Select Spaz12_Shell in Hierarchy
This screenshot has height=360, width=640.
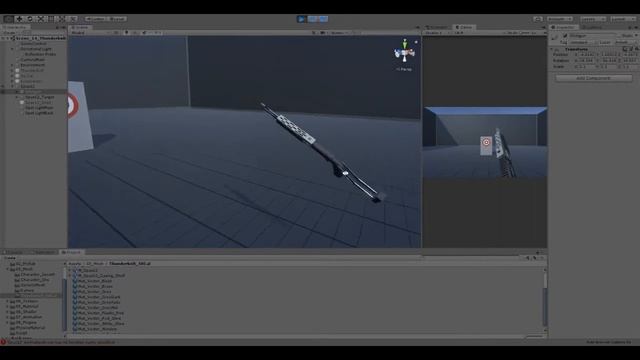(x=38, y=102)
